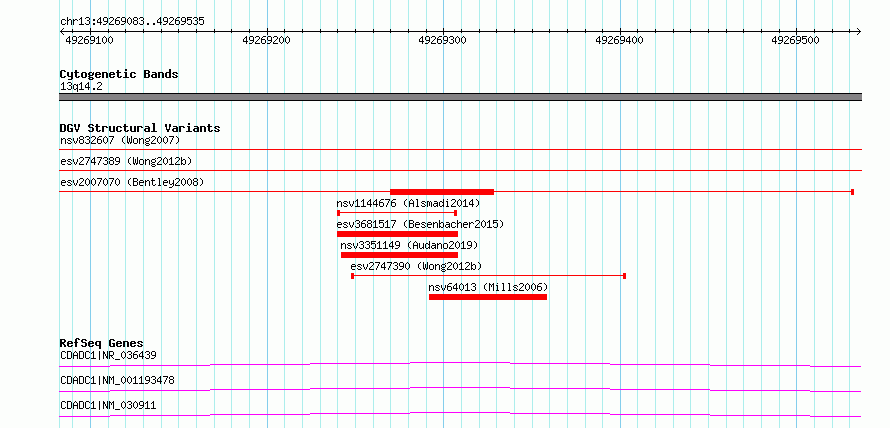
Task: Click the red bar under nsv64013
Action: coord(488,297)
